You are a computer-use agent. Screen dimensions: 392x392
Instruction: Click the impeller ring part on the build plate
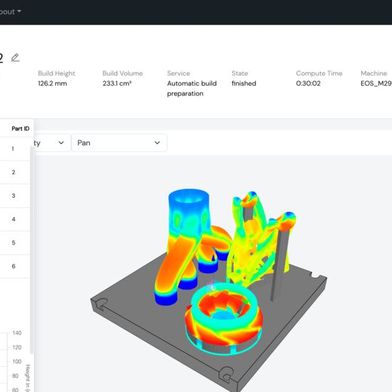(224, 318)
